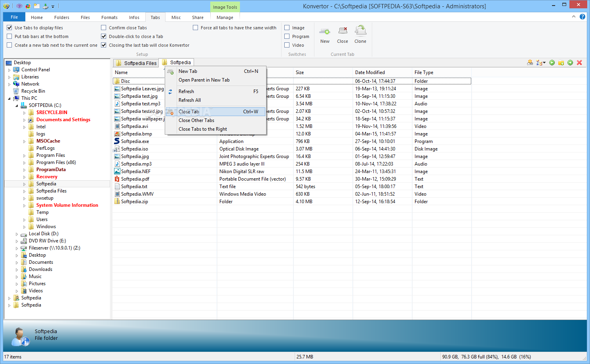Sort by the File Type column header
Image resolution: width=590 pixels, height=364 pixels.
[x=442, y=72]
